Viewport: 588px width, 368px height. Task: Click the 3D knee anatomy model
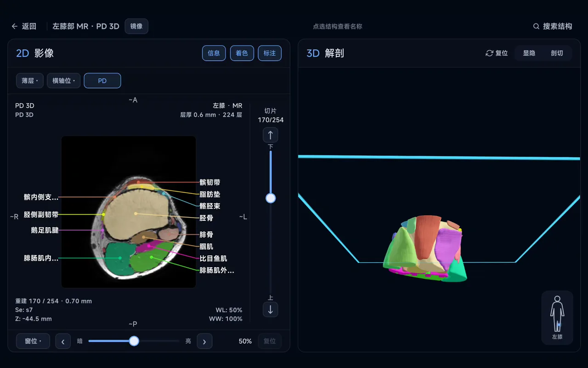pos(425,248)
